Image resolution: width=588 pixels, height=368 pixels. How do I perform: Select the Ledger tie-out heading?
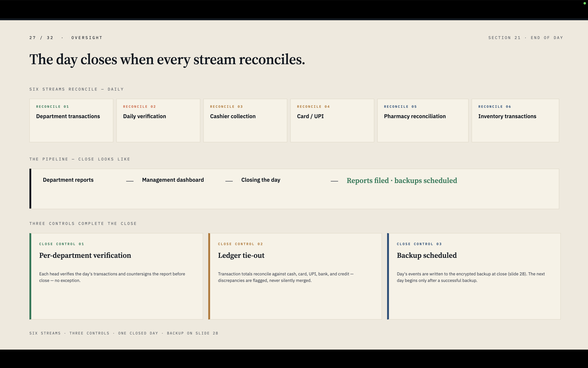click(x=241, y=255)
